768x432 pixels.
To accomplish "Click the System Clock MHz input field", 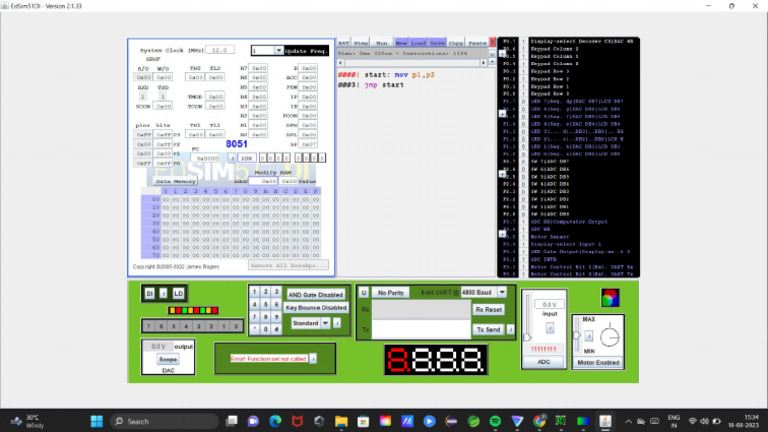I will (x=222, y=49).
